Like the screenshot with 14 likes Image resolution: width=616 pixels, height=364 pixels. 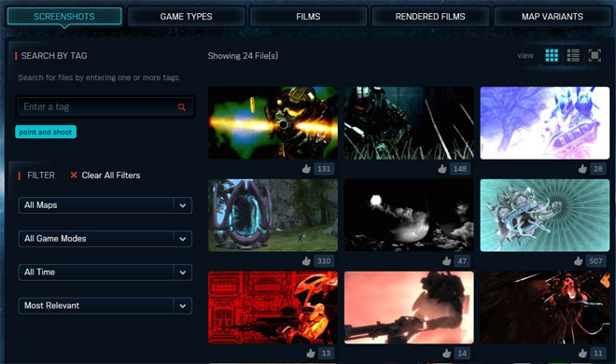click(447, 354)
